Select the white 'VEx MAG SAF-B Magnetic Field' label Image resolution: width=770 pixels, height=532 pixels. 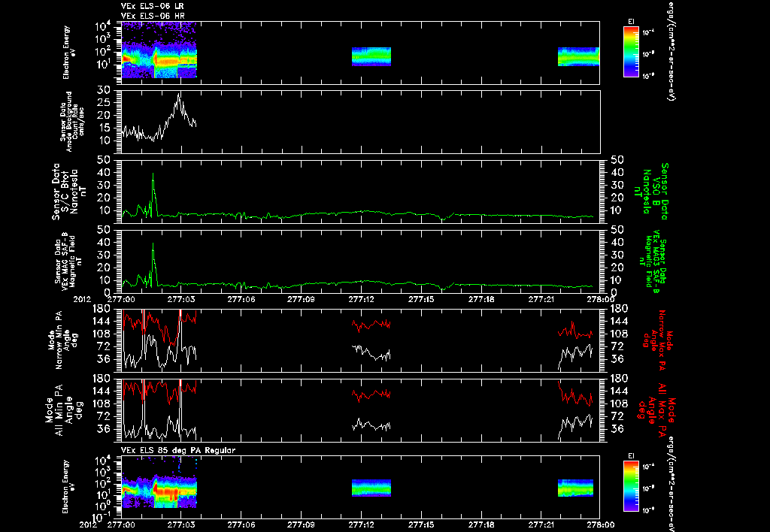point(68,261)
